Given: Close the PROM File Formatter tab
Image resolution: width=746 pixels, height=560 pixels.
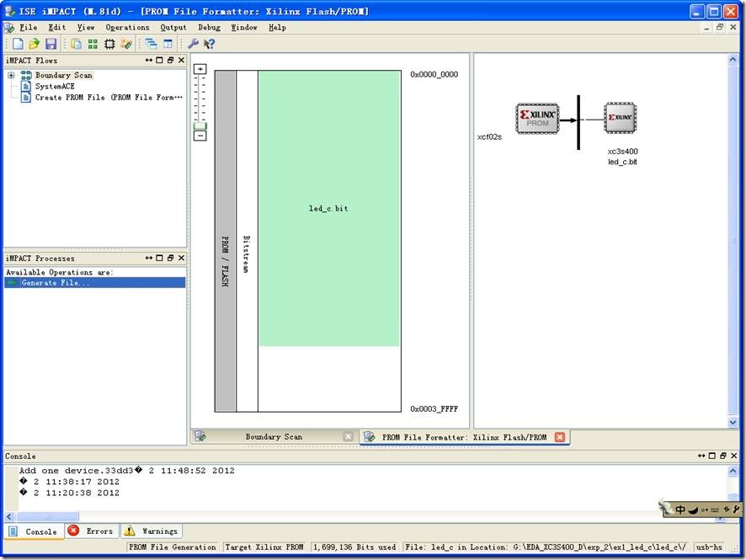Looking at the screenshot, I should (560, 437).
